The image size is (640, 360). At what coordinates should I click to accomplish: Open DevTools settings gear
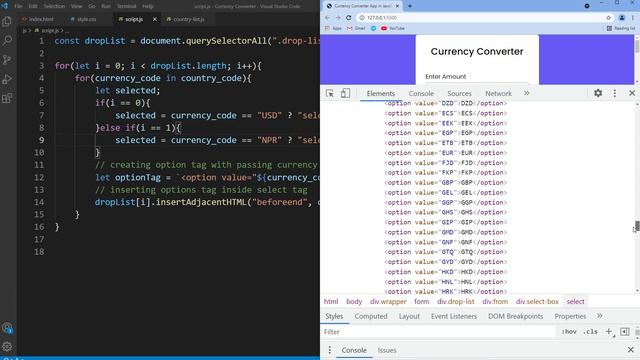click(598, 93)
